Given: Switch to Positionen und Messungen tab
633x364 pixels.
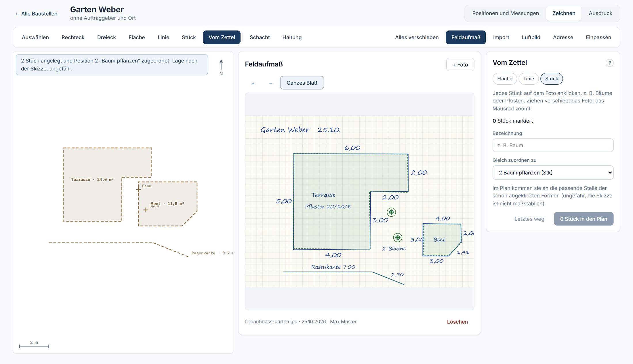Looking at the screenshot, I should (x=506, y=13).
